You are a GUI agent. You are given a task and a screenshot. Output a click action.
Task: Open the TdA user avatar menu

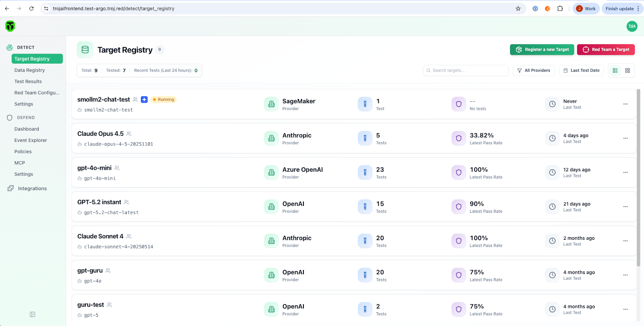click(x=632, y=26)
